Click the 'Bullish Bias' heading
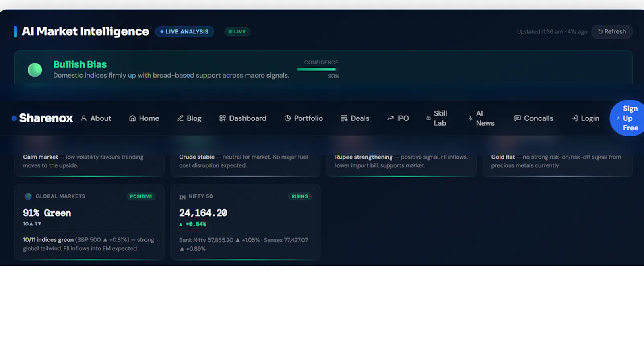 80,64
